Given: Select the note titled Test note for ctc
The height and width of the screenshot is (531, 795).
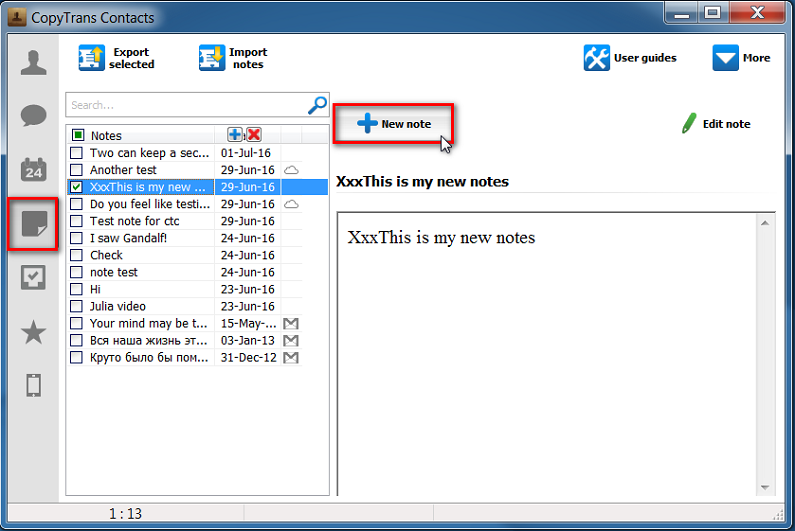Looking at the screenshot, I should point(134,221).
